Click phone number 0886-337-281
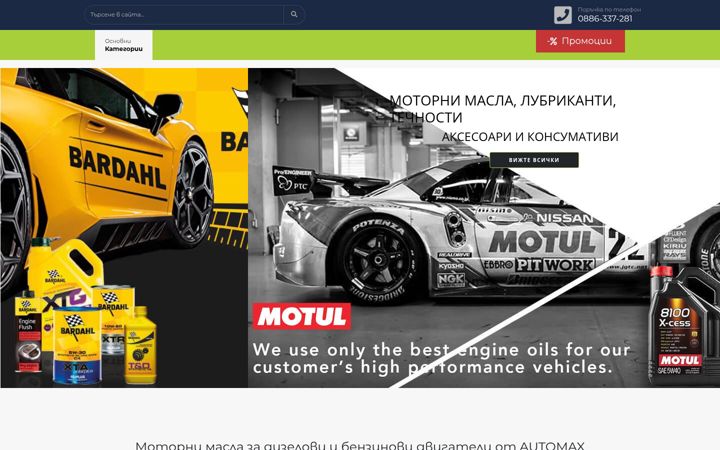Screen dimensions: 720x450 click(605, 19)
